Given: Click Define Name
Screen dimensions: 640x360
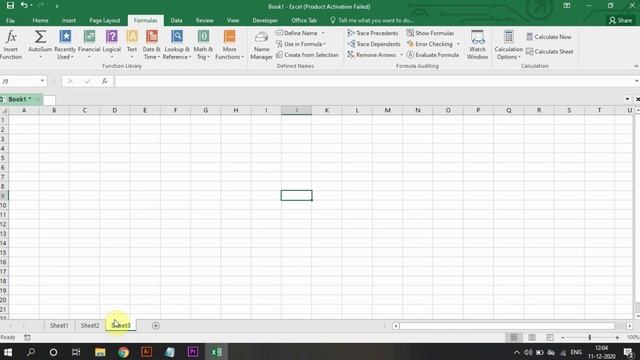Looking at the screenshot, I should [x=297, y=33].
